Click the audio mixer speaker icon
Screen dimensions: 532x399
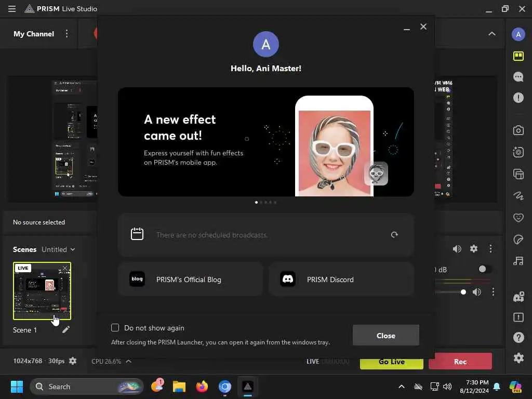[x=457, y=249]
